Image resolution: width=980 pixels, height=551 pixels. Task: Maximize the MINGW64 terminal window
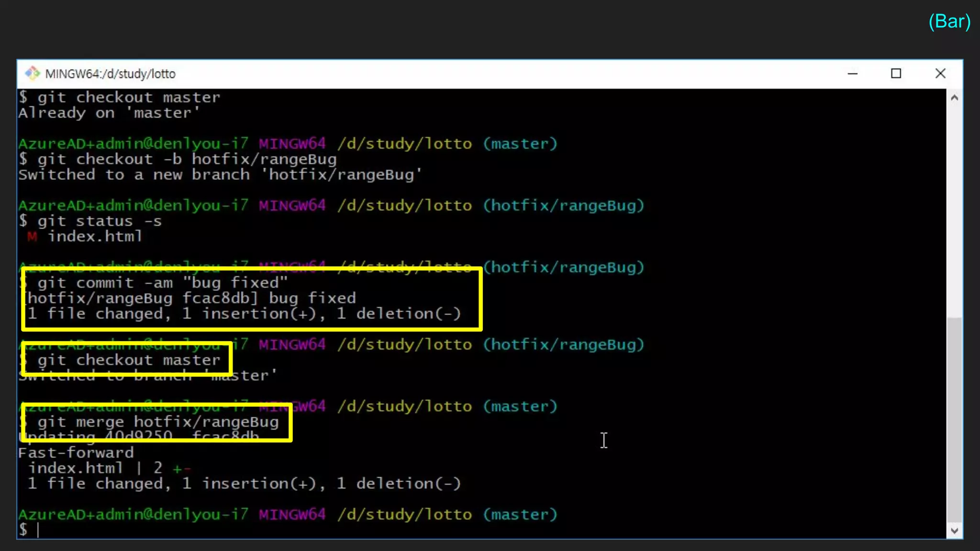coord(896,74)
